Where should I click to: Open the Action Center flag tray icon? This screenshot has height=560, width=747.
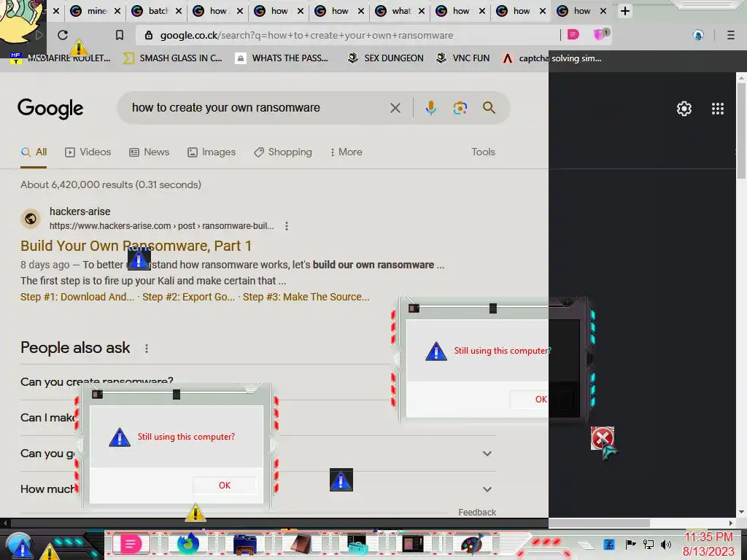(630, 544)
